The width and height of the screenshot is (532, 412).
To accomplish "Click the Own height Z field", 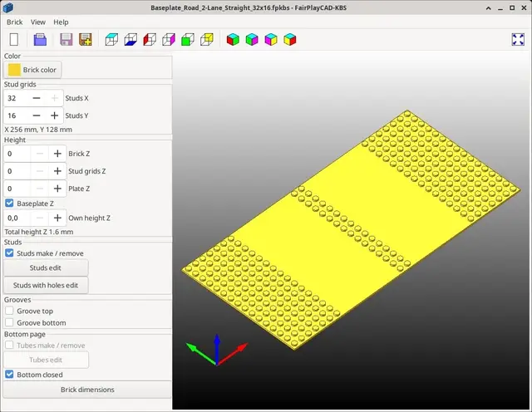I will coord(17,218).
